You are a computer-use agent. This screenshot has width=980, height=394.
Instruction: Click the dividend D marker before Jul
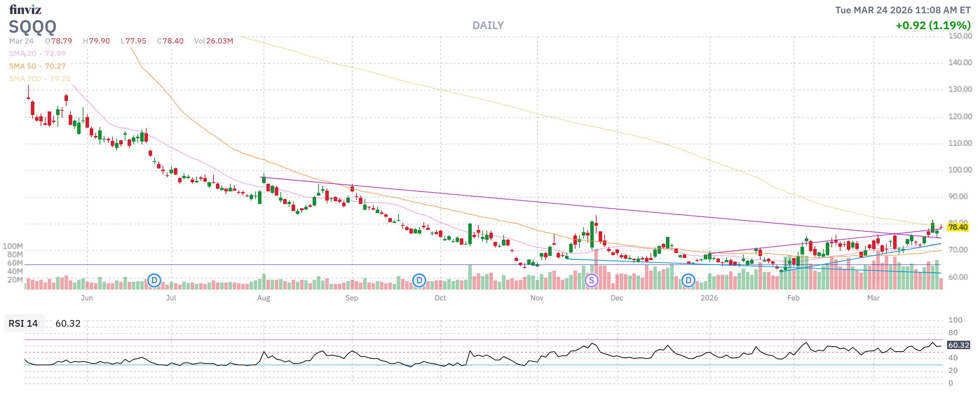[x=154, y=281]
